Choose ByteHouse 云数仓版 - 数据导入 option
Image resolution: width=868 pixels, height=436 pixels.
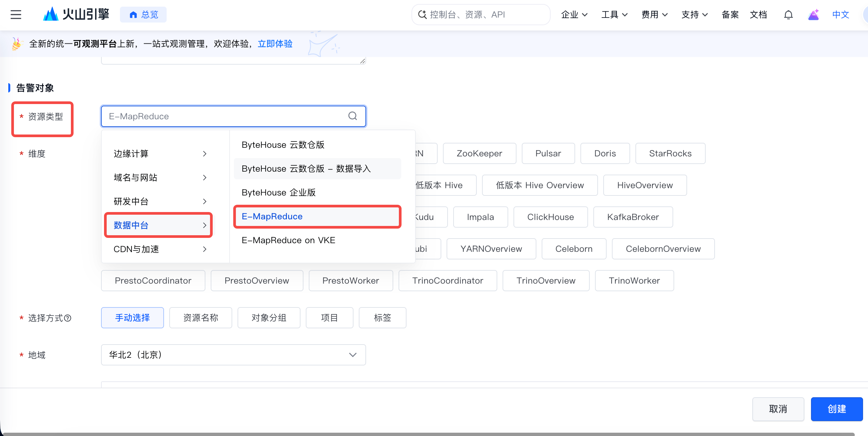[x=317, y=169]
